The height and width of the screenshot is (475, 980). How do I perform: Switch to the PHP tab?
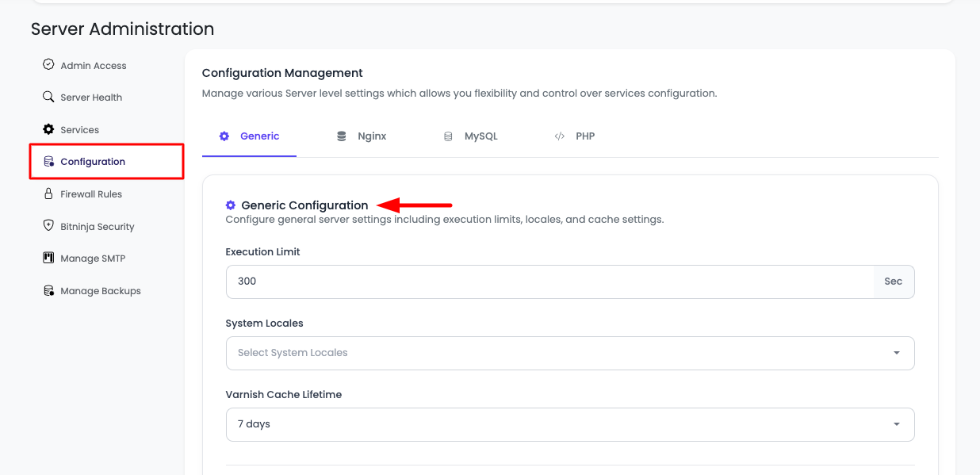[x=584, y=136]
